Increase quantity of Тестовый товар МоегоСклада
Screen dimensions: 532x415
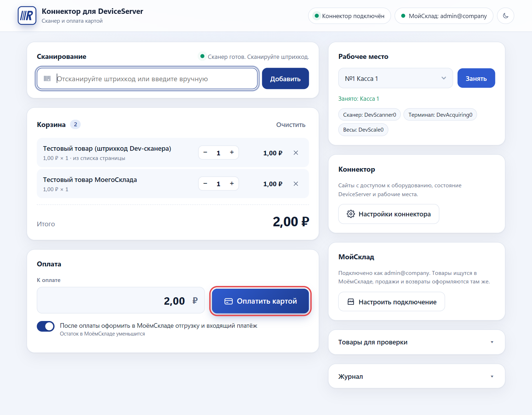232,184
